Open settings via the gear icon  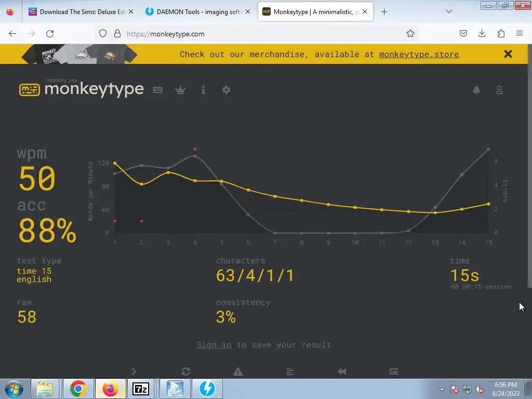tap(226, 90)
